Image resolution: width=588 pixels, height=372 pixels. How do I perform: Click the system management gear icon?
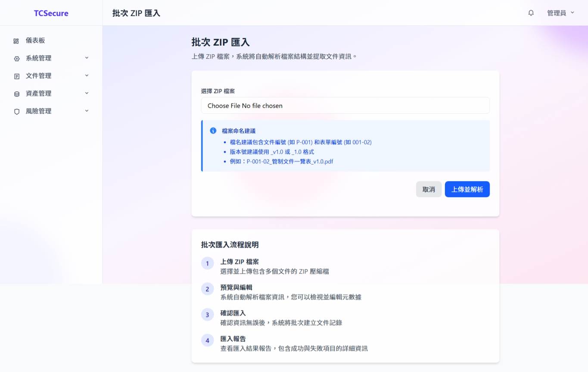[x=16, y=59]
